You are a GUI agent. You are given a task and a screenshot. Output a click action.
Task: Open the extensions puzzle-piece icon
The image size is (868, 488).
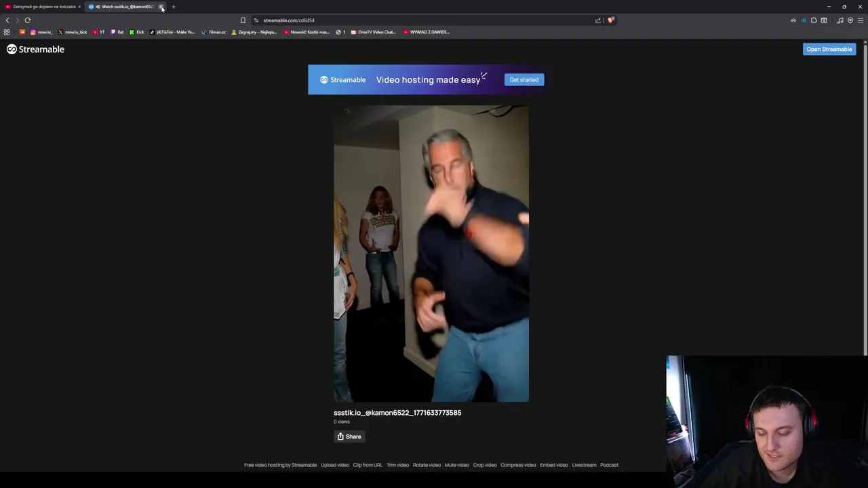click(x=814, y=20)
